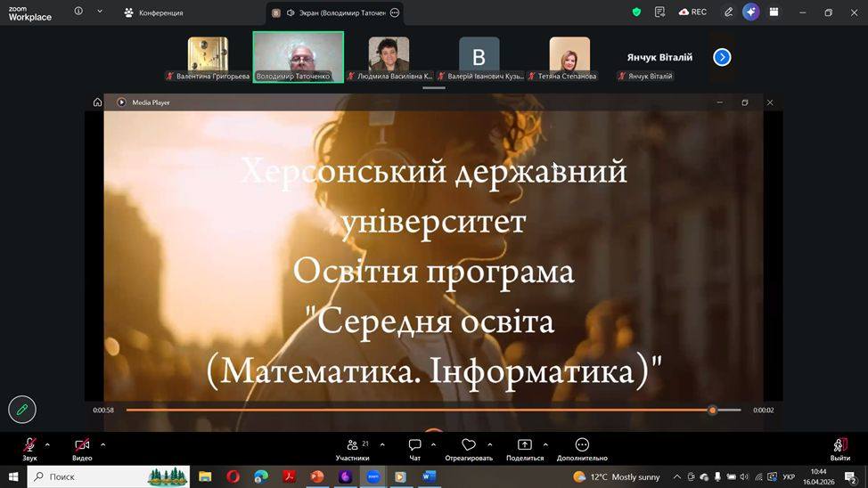Switch to Zoom in the taskbar

pos(373,476)
